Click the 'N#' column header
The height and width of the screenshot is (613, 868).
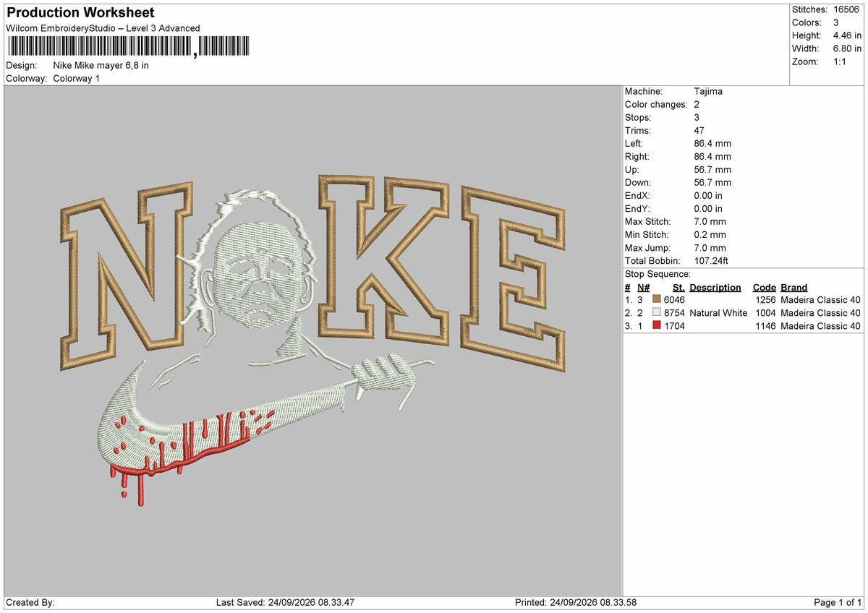tap(644, 287)
